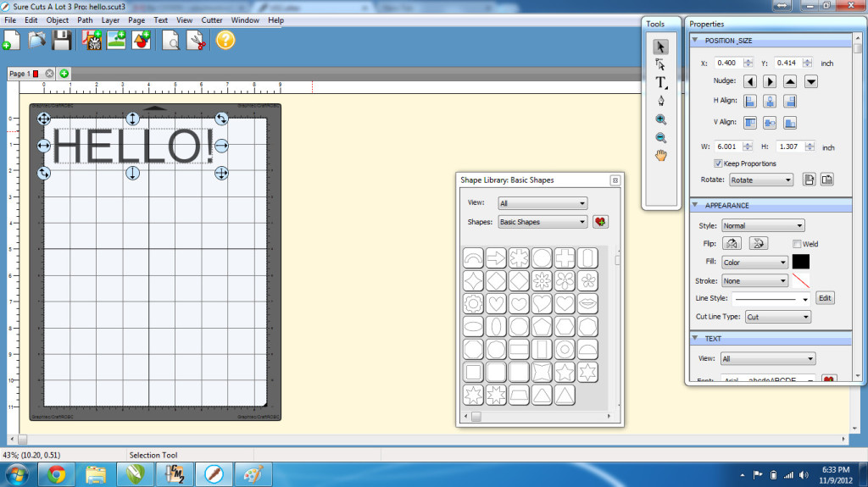Click the Save floppy disk icon
Viewport: 868px width, 487px height.
[x=61, y=41]
